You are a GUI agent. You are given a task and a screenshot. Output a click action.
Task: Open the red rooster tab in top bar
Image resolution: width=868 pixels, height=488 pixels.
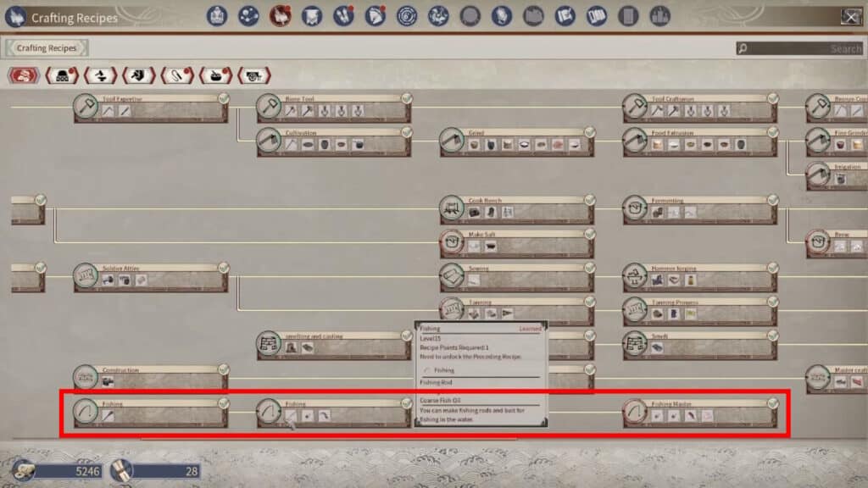tap(280, 16)
